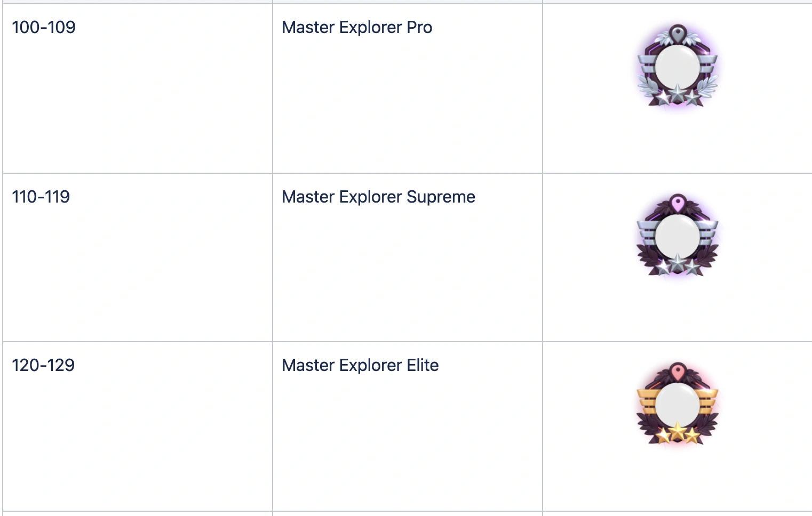Select the "120-129" level range text
Viewport: 812px width, 516px height.
43,365
